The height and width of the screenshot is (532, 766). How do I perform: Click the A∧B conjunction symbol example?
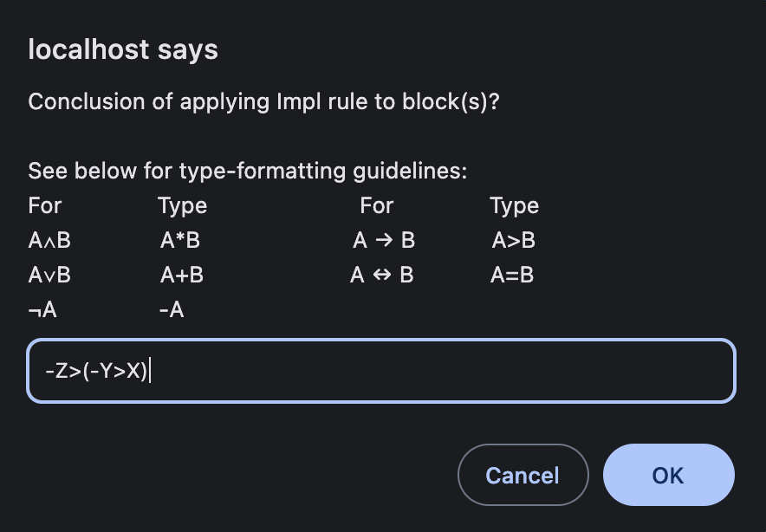click(x=49, y=240)
